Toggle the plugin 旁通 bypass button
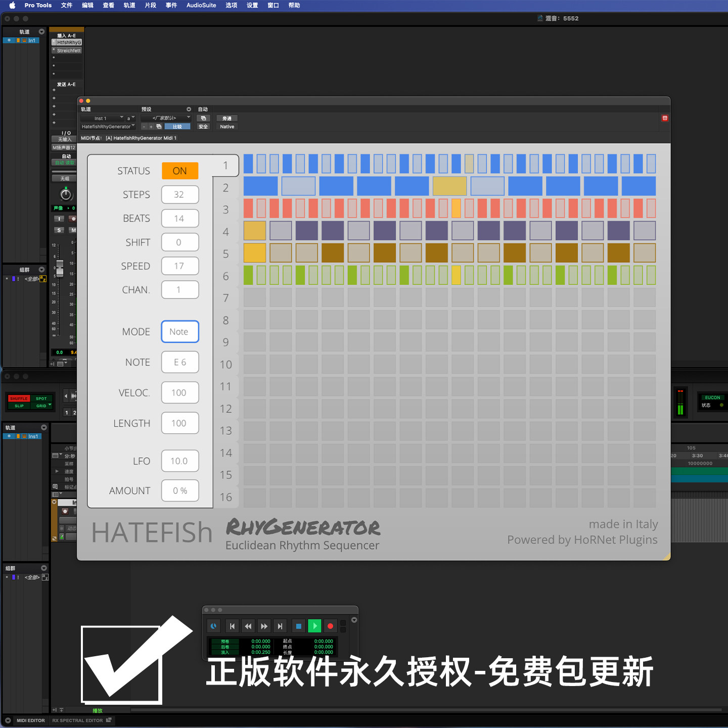Viewport: 728px width, 728px height. (x=227, y=118)
